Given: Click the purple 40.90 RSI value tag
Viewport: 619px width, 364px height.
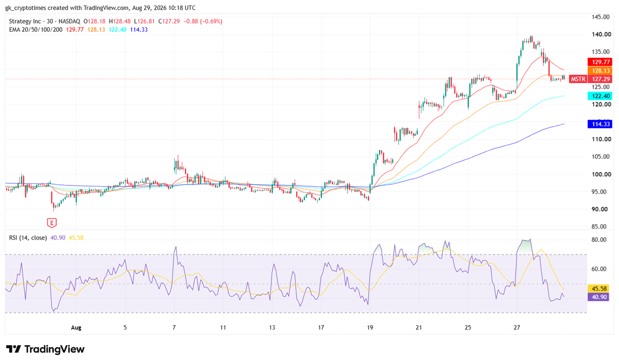Looking at the screenshot, I should pos(599,297).
